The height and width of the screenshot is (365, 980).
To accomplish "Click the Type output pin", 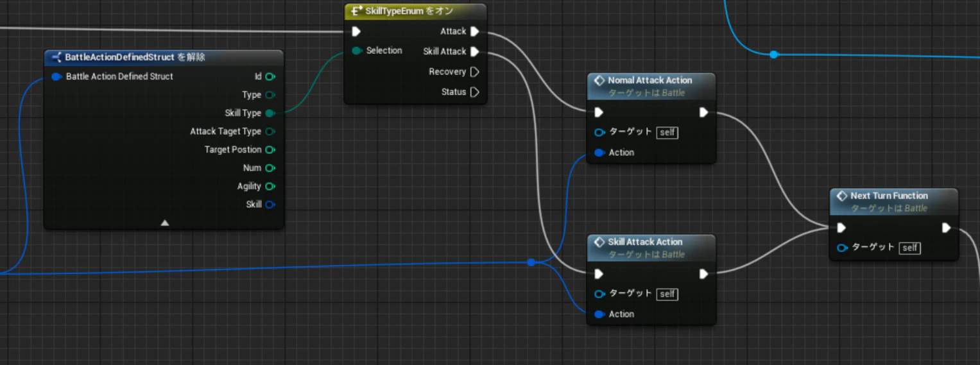I will coord(270,95).
